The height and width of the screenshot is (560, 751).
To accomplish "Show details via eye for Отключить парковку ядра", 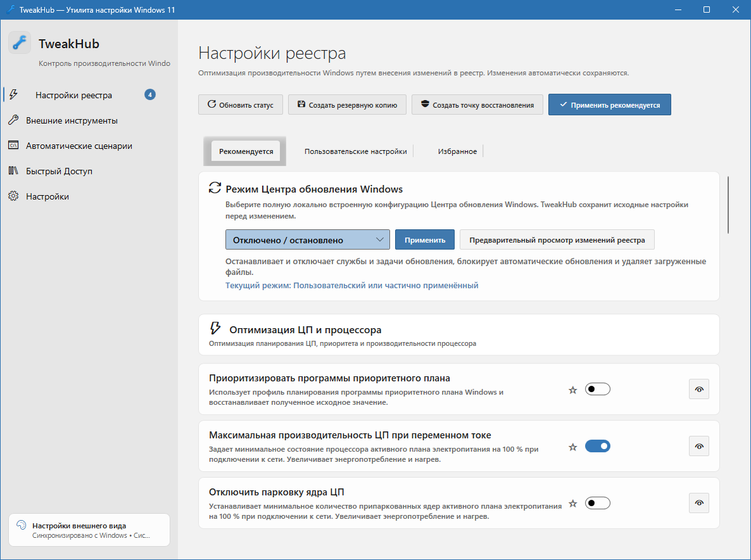I will click(699, 503).
